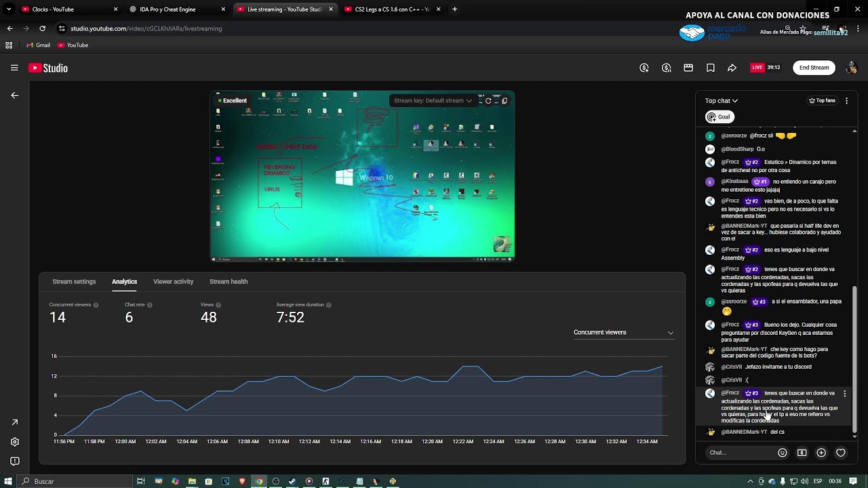Open pop-out arrow icon in left sidebar

[14, 422]
